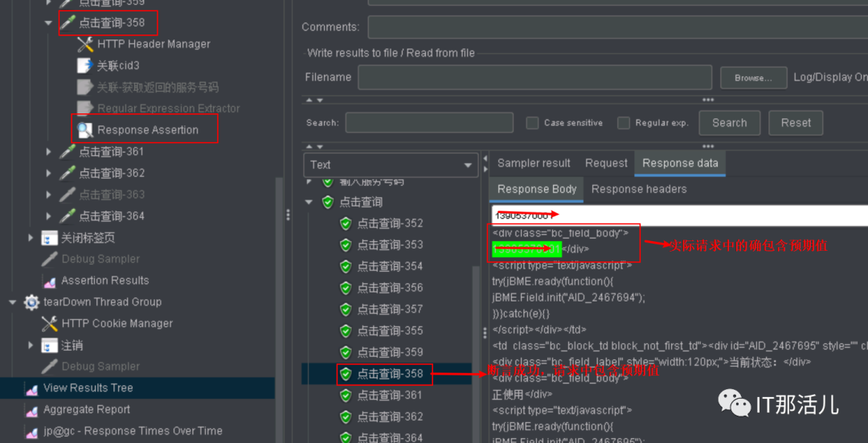Collapse the 点击查询 results group
868x443 pixels.
(x=309, y=203)
